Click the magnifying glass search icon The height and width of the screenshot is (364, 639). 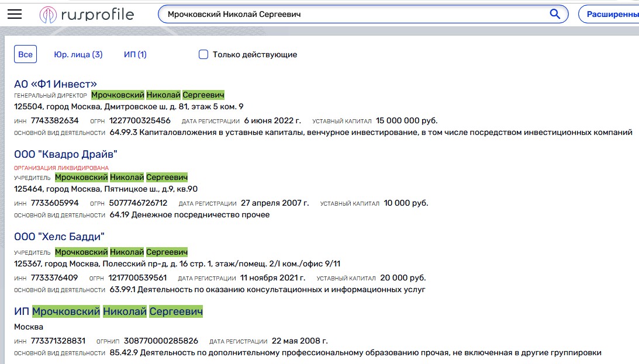point(555,14)
